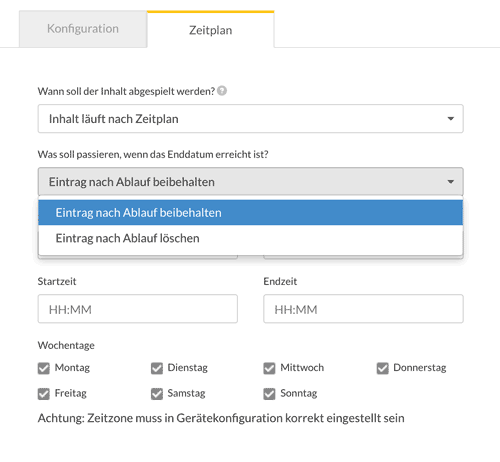Uncheck the Dienstag checkbox

[x=157, y=368]
